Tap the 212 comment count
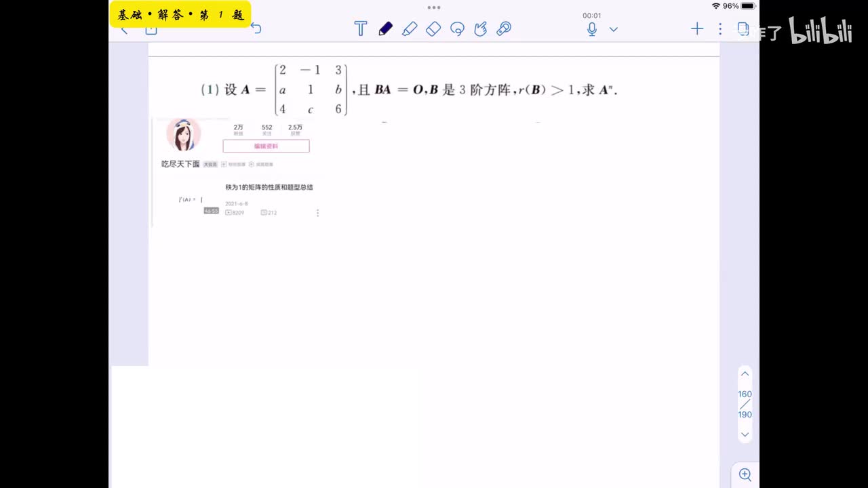Screen dimensions: 868x488 pyautogui.click(x=269, y=213)
